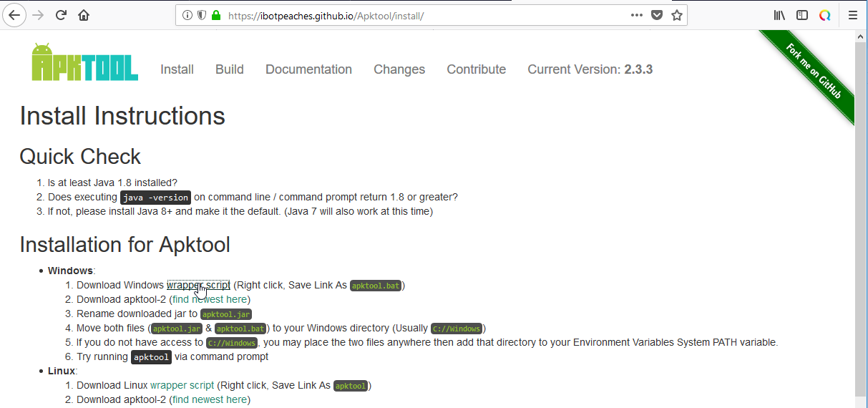Viewport: 868px width, 408px height.
Task: Click Fork me on GitHub ribbon
Action: 812,72
